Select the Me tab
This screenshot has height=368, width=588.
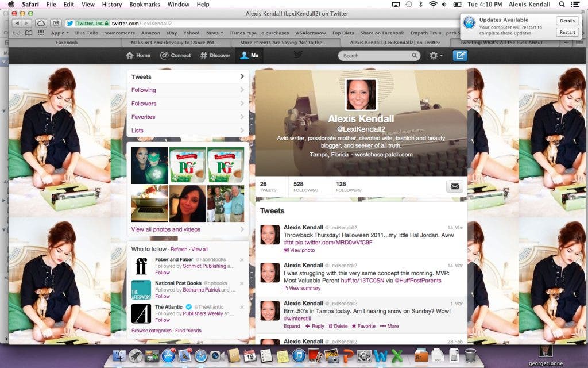click(249, 56)
